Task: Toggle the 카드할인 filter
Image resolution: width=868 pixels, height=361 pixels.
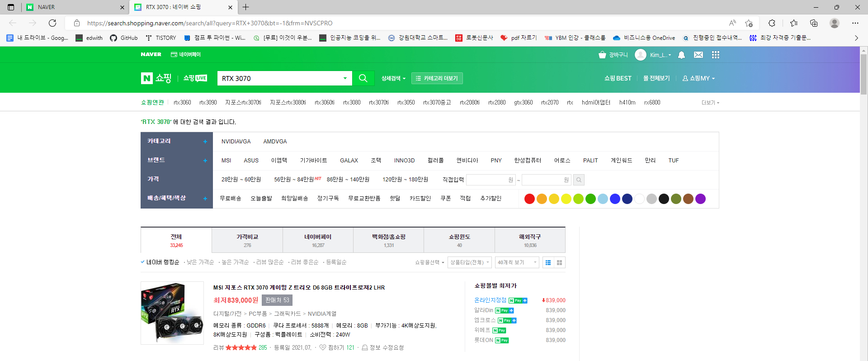Action: 420,199
